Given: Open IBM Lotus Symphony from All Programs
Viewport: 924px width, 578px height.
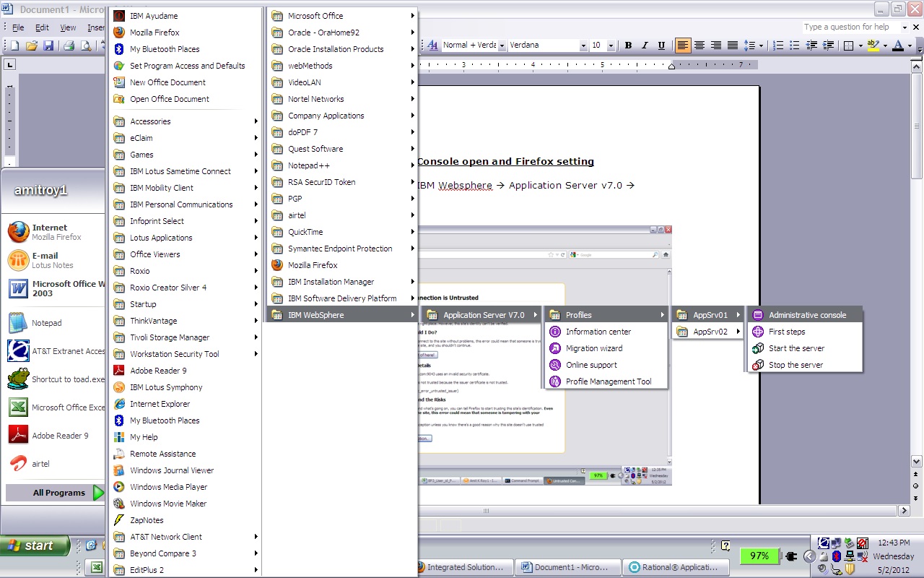Looking at the screenshot, I should click(165, 387).
